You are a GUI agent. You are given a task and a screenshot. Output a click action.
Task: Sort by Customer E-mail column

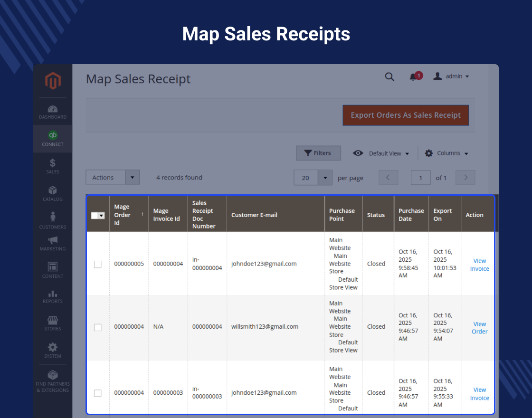(275, 214)
